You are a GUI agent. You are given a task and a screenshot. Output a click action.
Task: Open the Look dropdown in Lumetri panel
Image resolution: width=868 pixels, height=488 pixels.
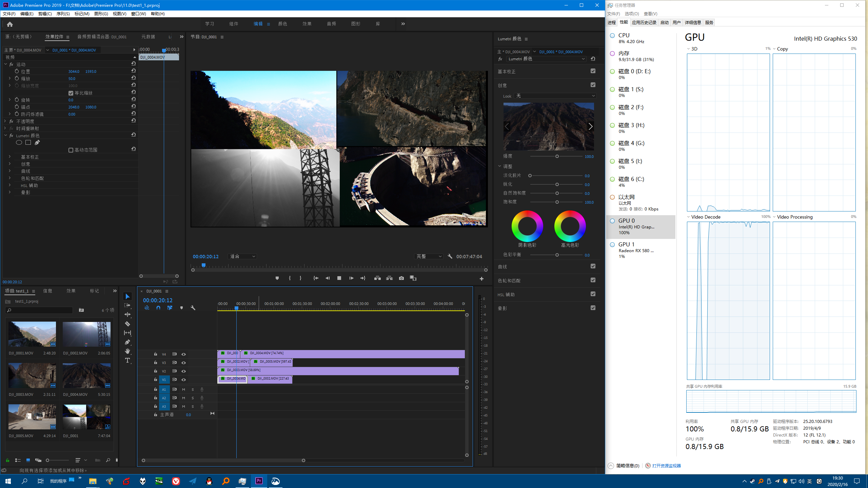pyautogui.click(x=555, y=96)
